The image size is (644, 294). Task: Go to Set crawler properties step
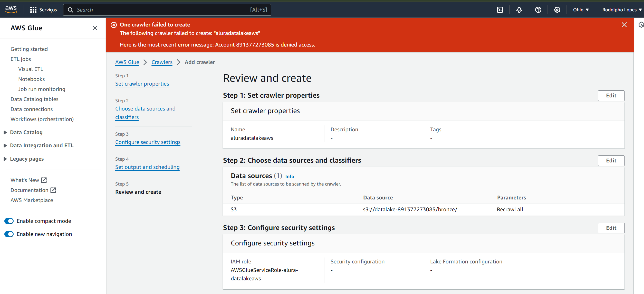coord(142,84)
